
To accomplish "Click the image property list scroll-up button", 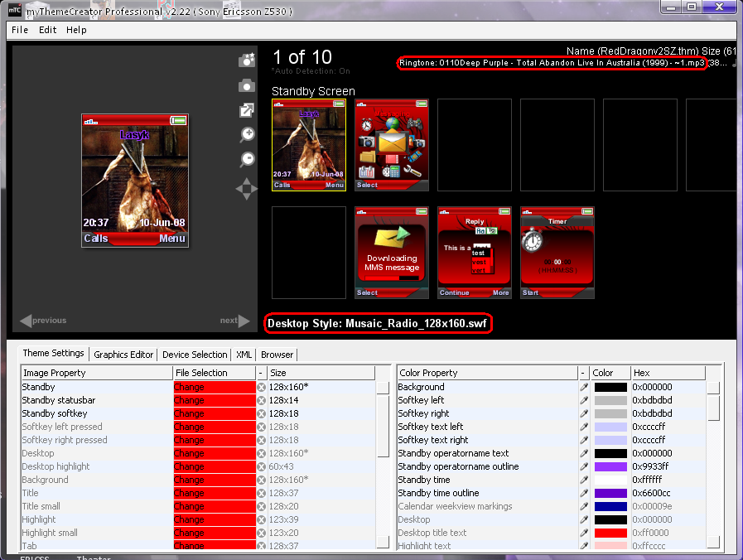I will (383, 388).
